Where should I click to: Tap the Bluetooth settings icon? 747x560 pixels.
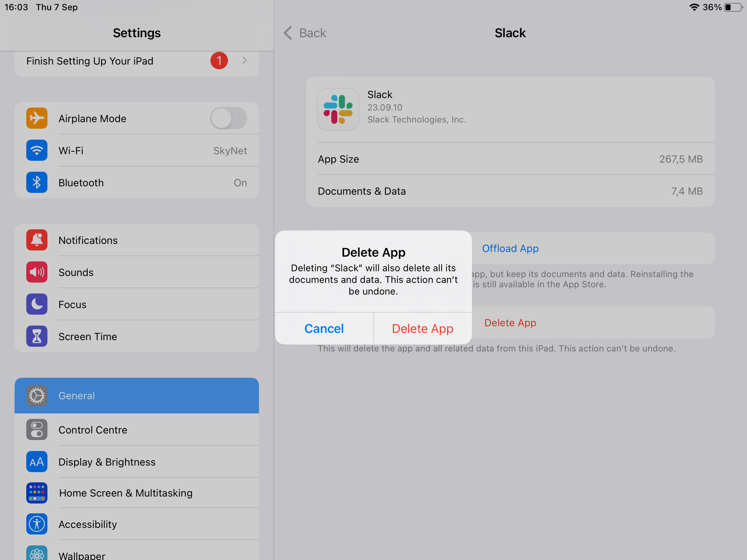click(x=38, y=181)
